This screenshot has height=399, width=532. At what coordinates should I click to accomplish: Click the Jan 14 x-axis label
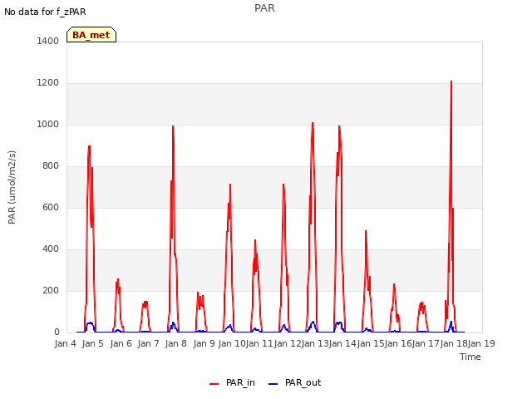point(342,343)
